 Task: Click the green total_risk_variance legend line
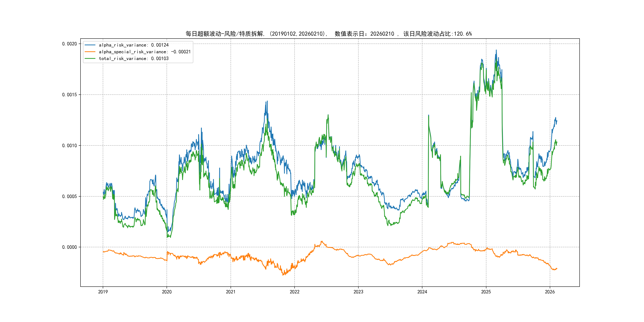click(x=90, y=58)
